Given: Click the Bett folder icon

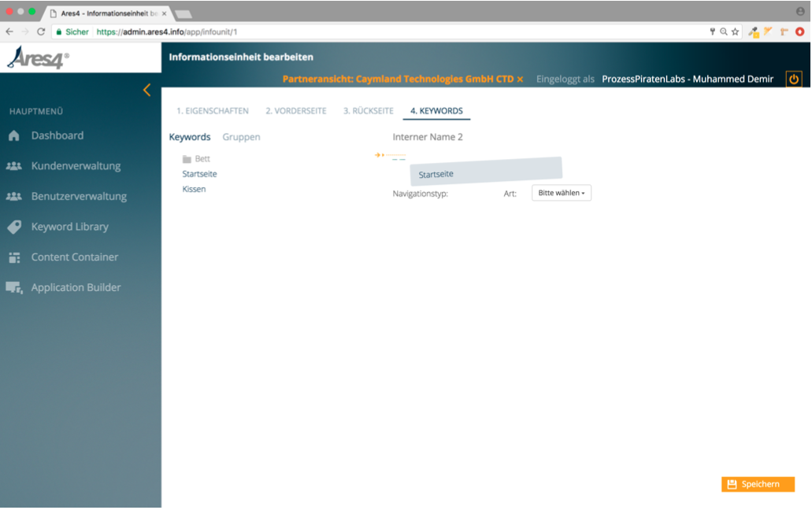Looking at the screenshot, I should click(x=187, y=159).
